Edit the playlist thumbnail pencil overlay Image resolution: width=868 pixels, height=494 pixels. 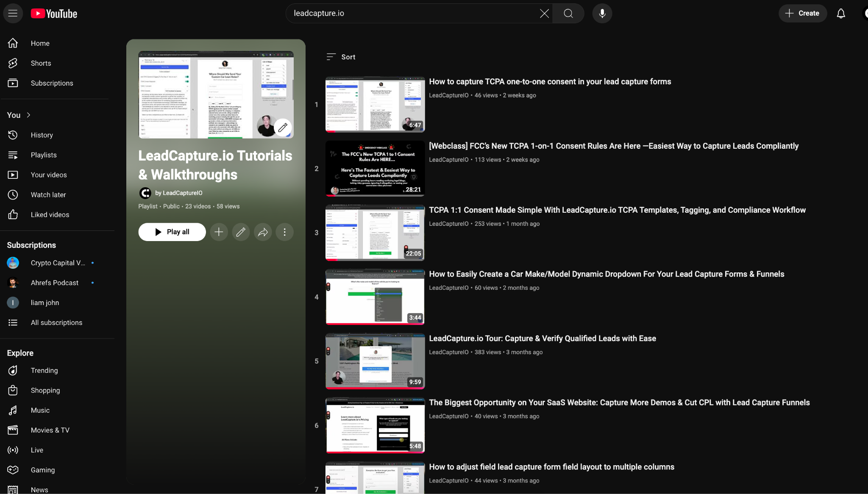pyautogui.click(x=283, y=127)
